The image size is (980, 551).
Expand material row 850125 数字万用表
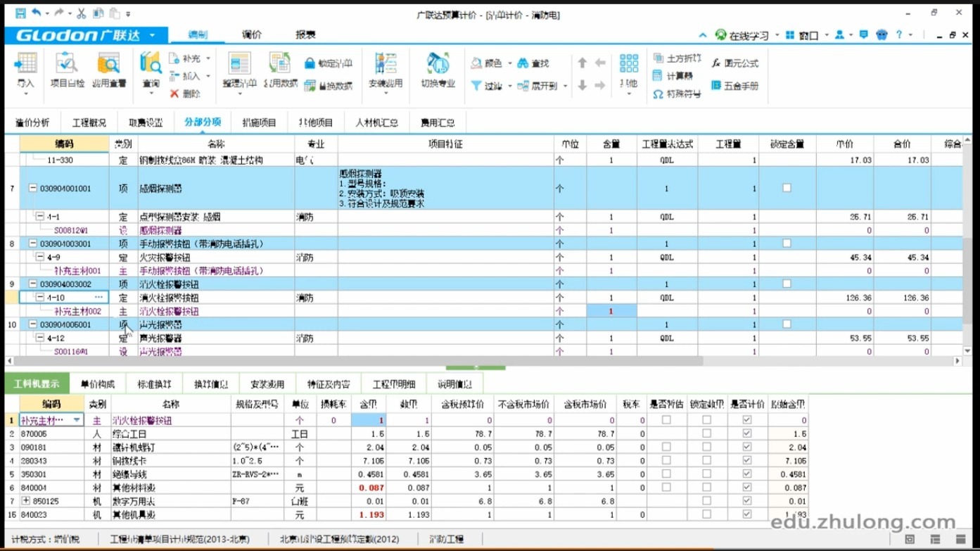26,501
